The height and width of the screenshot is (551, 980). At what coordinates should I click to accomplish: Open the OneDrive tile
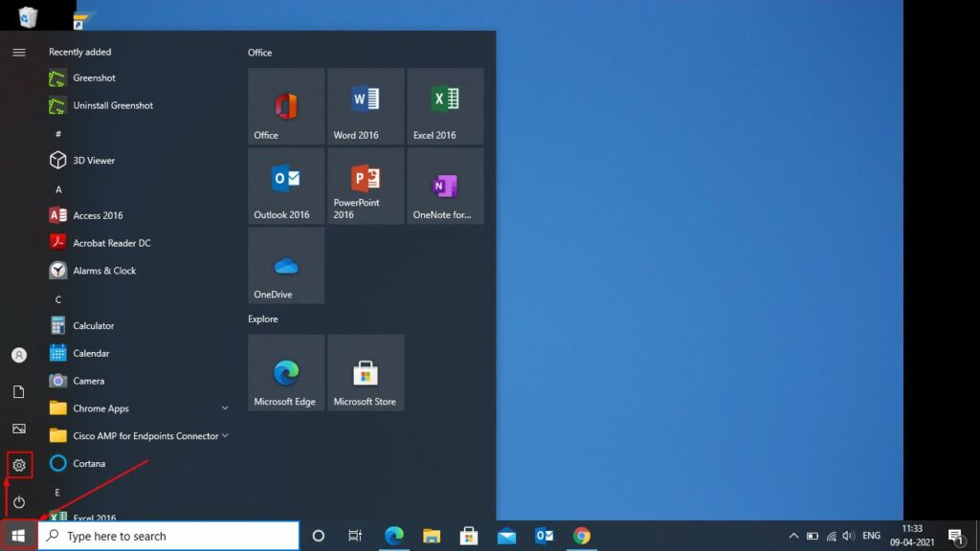pos(285,265)
